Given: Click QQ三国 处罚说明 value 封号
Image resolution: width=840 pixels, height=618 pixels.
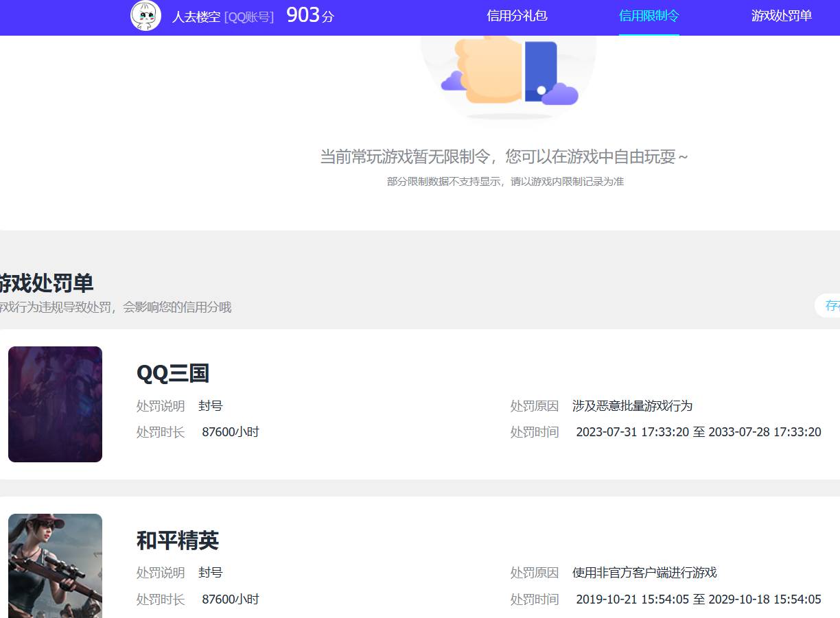Looking at the screenshot, I should pos(211,406).
